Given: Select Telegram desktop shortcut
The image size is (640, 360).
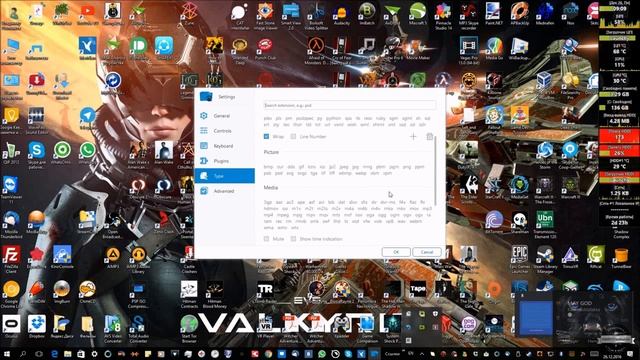Looking at the screenshot, I should coord(87,118).
